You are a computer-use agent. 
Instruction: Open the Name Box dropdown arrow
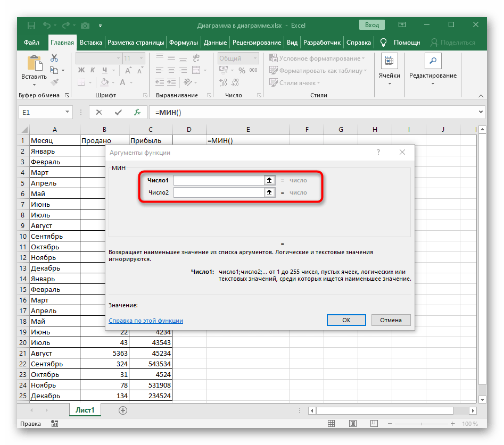pyautogui.click(x=67, y=112)
